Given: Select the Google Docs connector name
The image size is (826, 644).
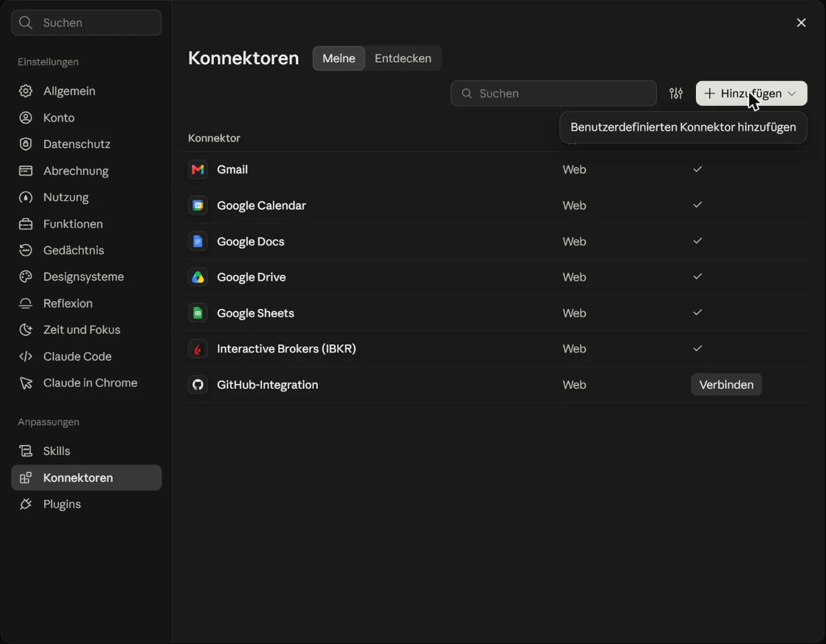Looking at the screenshot, I should click(251, 241).
